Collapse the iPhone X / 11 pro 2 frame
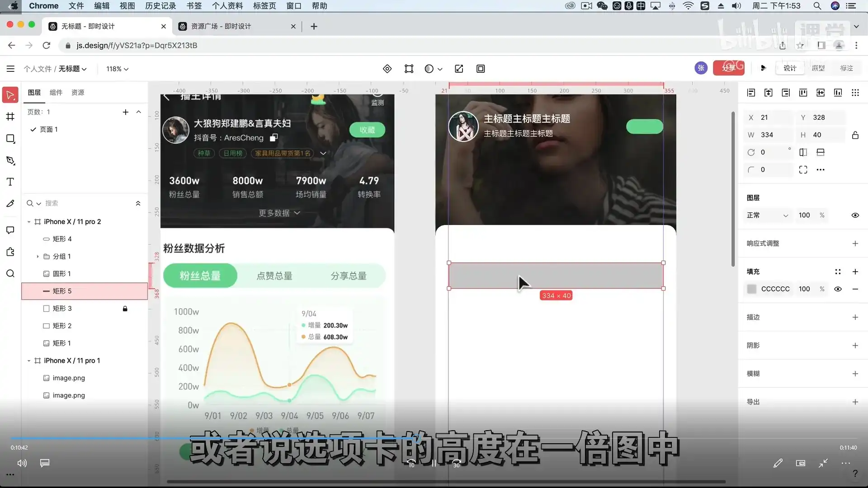The width and height of the screenshot is (868, 488). 28,221
